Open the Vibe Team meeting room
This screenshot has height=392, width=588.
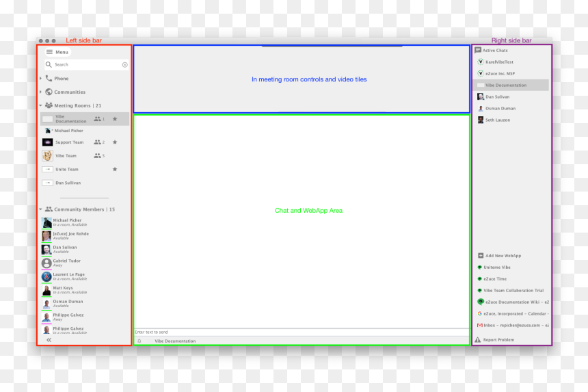point(66,156)
